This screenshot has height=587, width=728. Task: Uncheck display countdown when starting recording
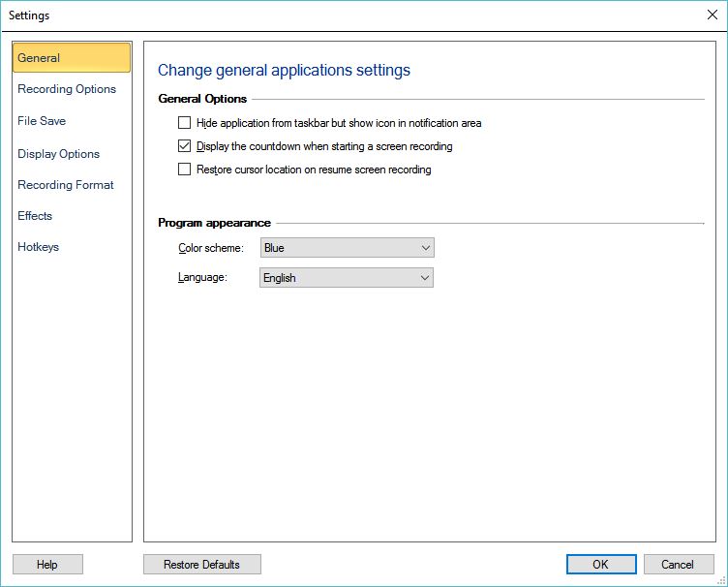coord(185,146)
